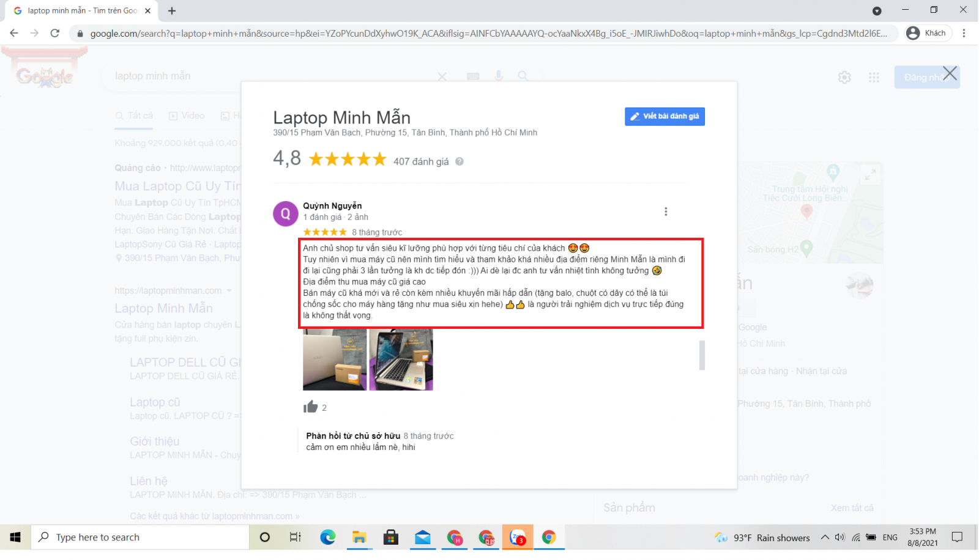Open File Explorer from the taskbar

(x=359, y=537)
